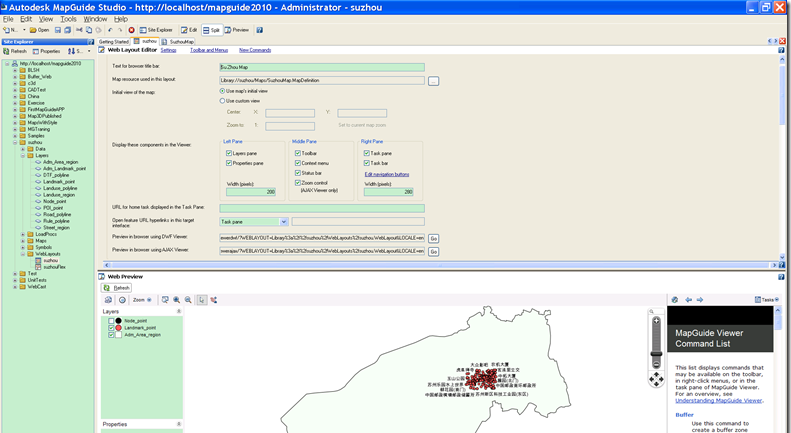The height and width of the screenshot is (433, 791).
Task: Click the map zoom slider handle
Action: click(x=656, y=354)
